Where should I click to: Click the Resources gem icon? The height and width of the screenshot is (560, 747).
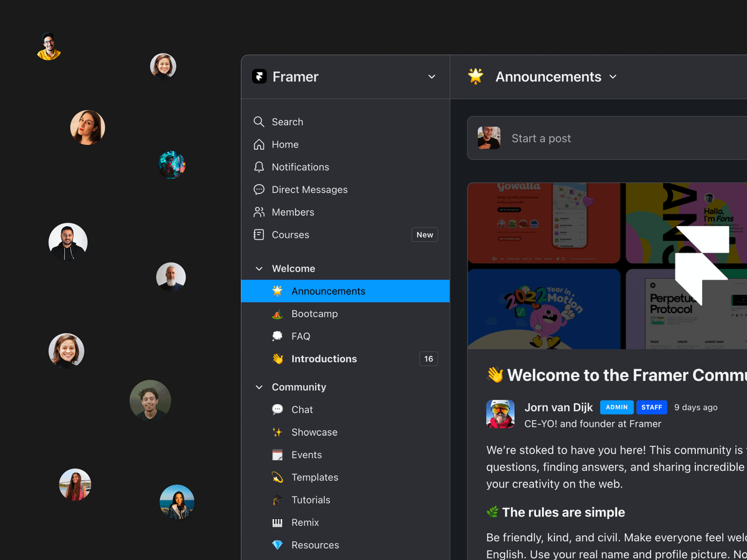point(278,545)
